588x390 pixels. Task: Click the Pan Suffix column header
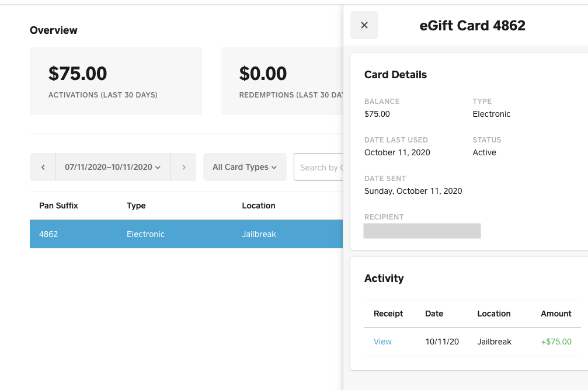coord(58,206)
